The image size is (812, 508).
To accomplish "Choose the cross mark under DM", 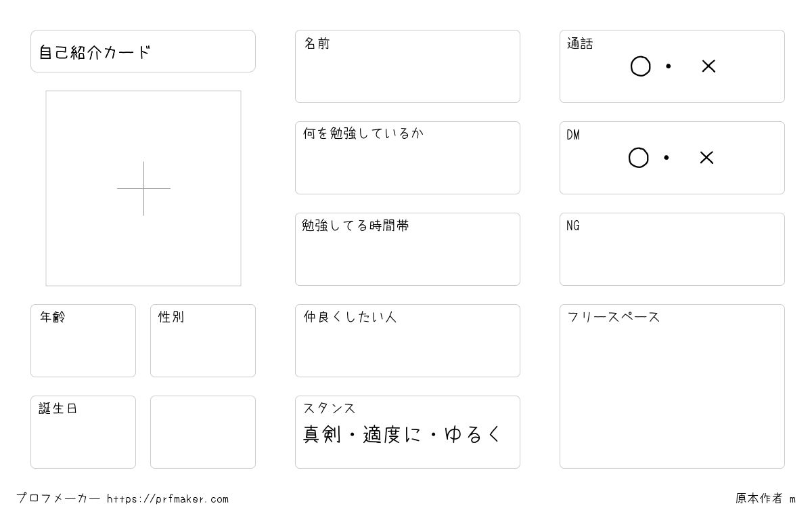I will click(706, 158).
